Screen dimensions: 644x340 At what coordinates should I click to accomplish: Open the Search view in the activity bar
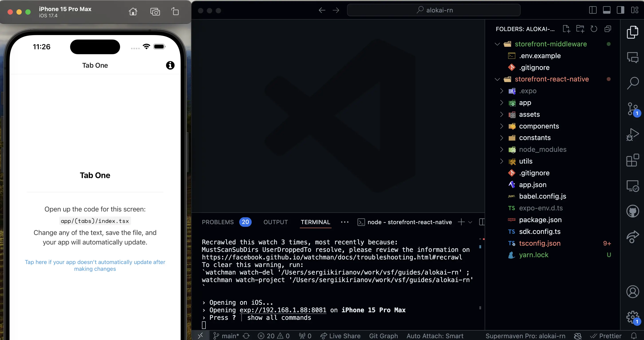tap(633, 83)
